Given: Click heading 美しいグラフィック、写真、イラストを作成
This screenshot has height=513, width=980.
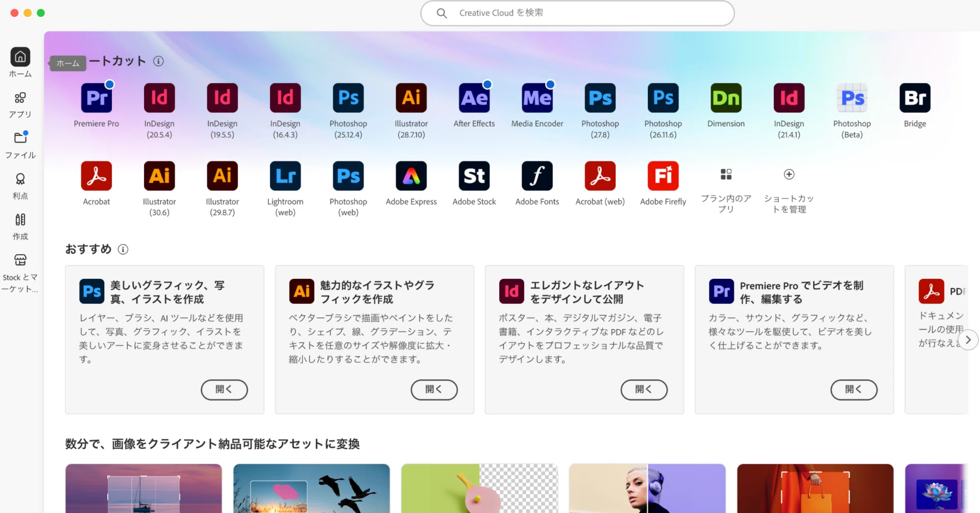Looking at the screenshot, I should pos(167,292).
